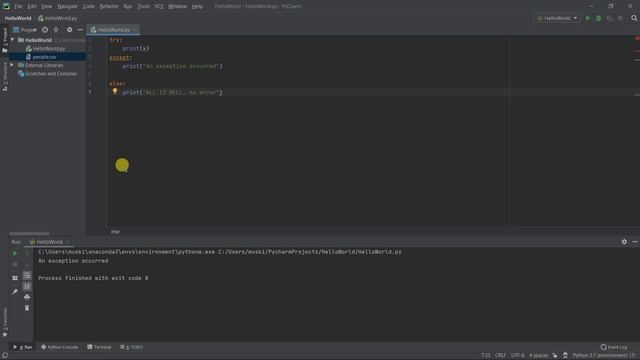Open the Tools menu

pos(143,7)
